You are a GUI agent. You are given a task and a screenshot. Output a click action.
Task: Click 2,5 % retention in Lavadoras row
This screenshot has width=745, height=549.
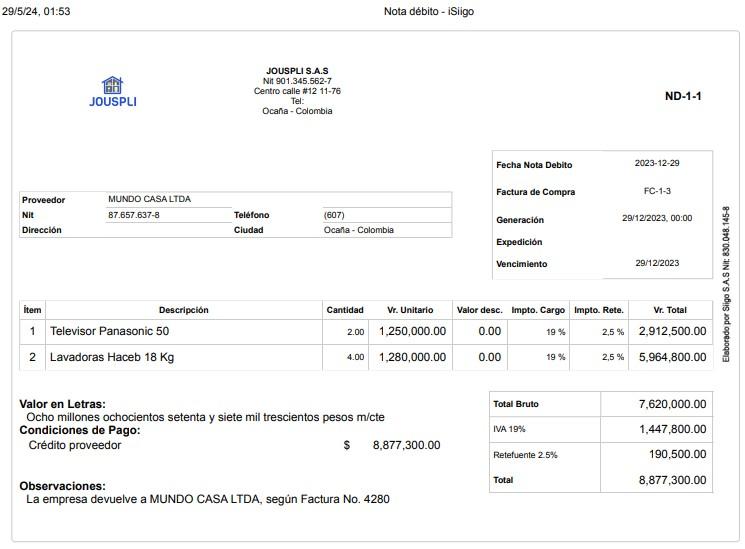(613, 357)
